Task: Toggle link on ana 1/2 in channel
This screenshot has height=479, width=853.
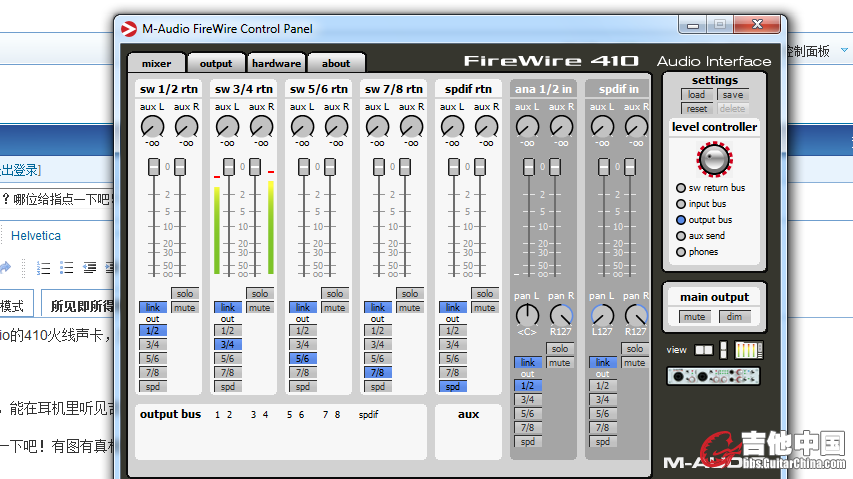Action: (528, 363)
